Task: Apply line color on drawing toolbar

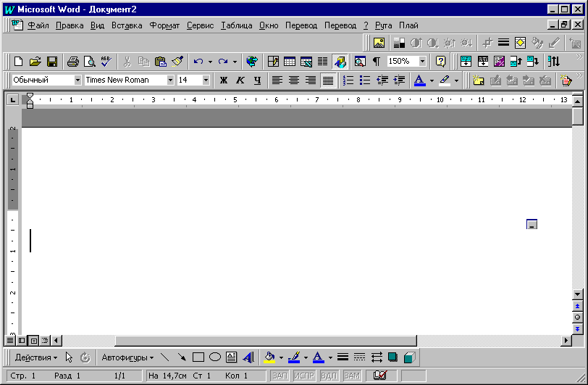Action: (x=294, y=357)
